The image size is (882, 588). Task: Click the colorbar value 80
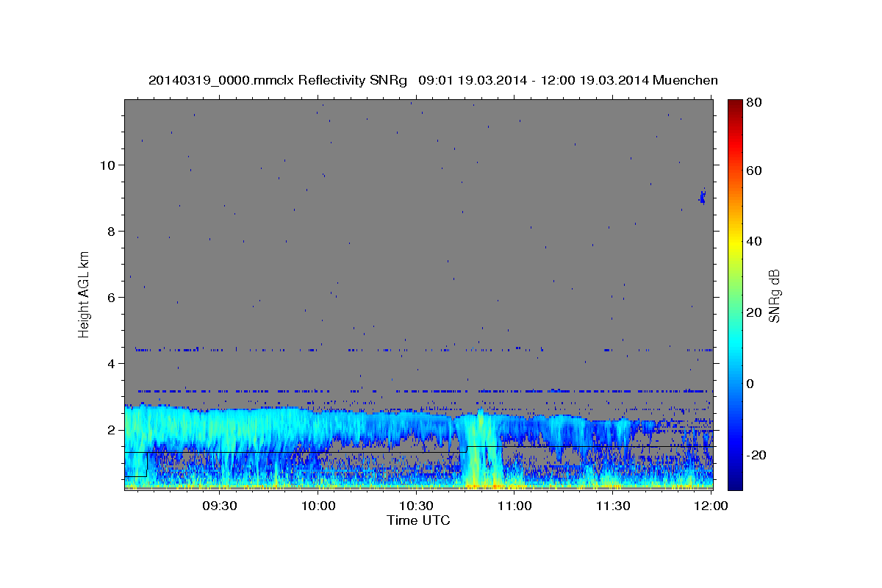pos(753,102)
